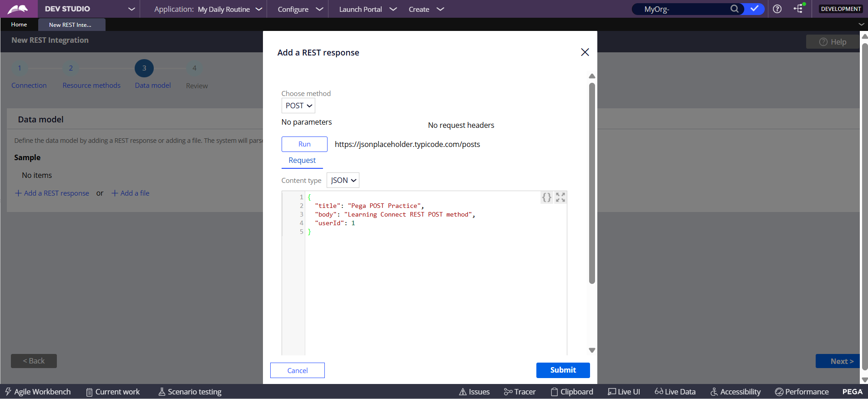Viewport: 868px width, 399px height.
Task: Open the Application My Daily Routine menu
Action: [208, 9]
